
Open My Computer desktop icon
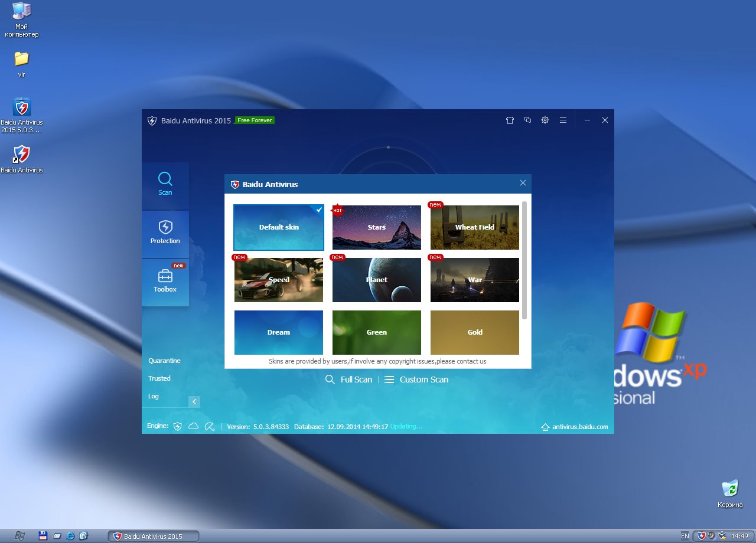tap(22, 20)
